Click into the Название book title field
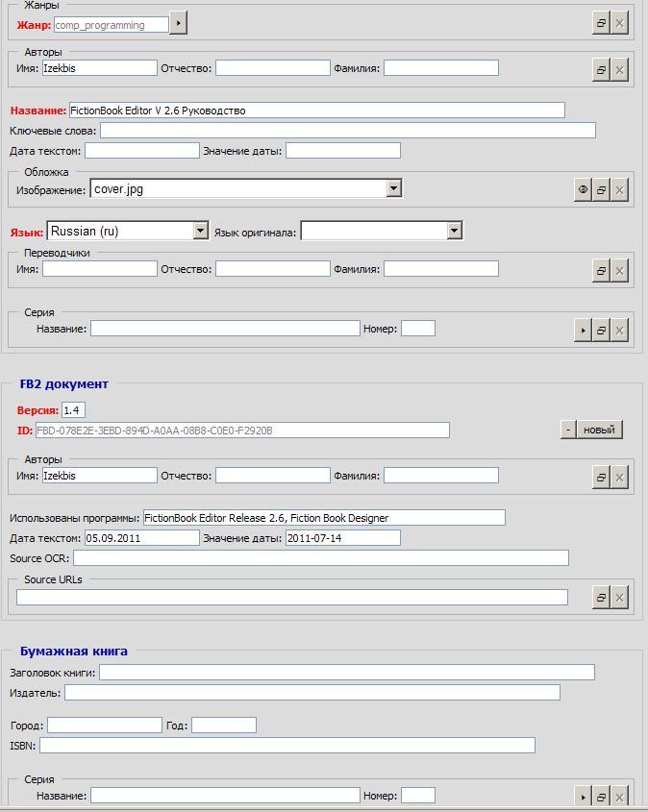Image resolution: width=648 pixels, height=812 pixels. tap(316, 111)
